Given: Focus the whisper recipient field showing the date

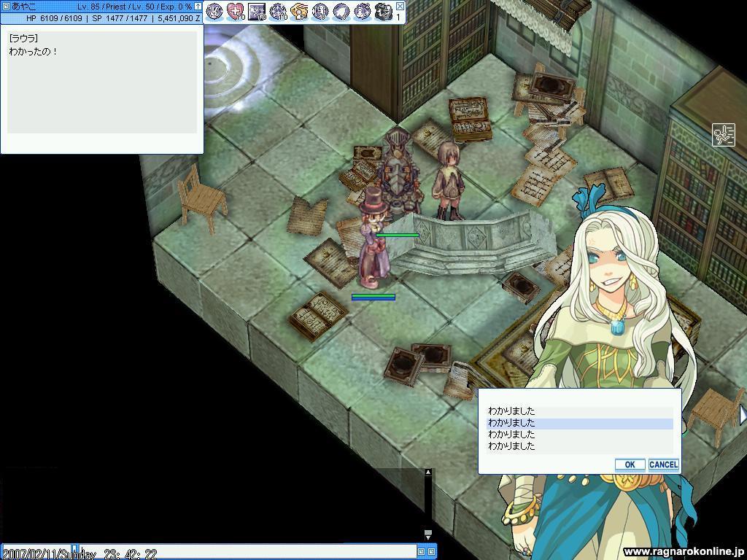Looking at the screenshot, I should point(37,551).
